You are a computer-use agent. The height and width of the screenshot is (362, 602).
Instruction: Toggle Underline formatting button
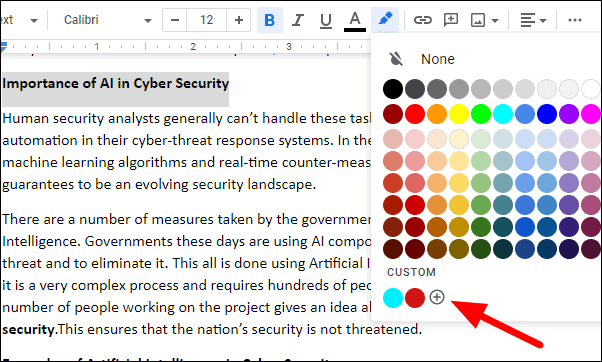(326, 20)
